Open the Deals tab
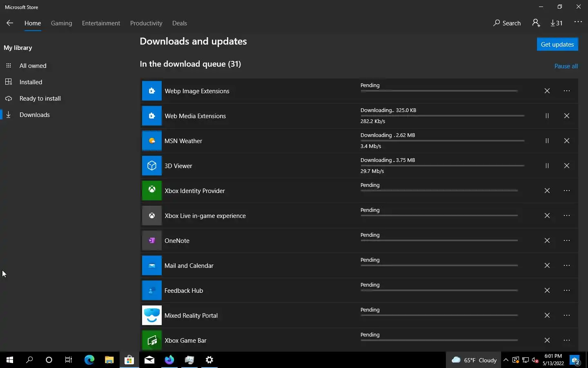The width and height of the screenshot is (588, 368). [x=180, y=23]
